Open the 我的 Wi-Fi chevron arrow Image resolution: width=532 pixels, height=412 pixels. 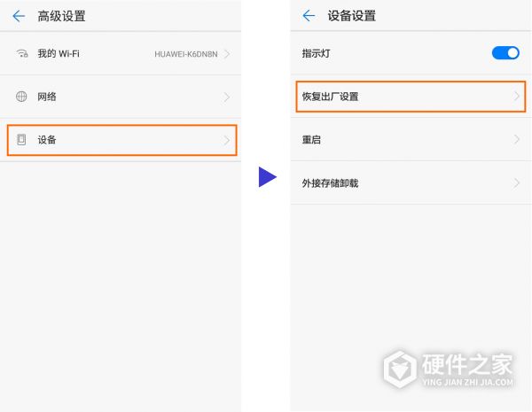(x=227, y=54)
